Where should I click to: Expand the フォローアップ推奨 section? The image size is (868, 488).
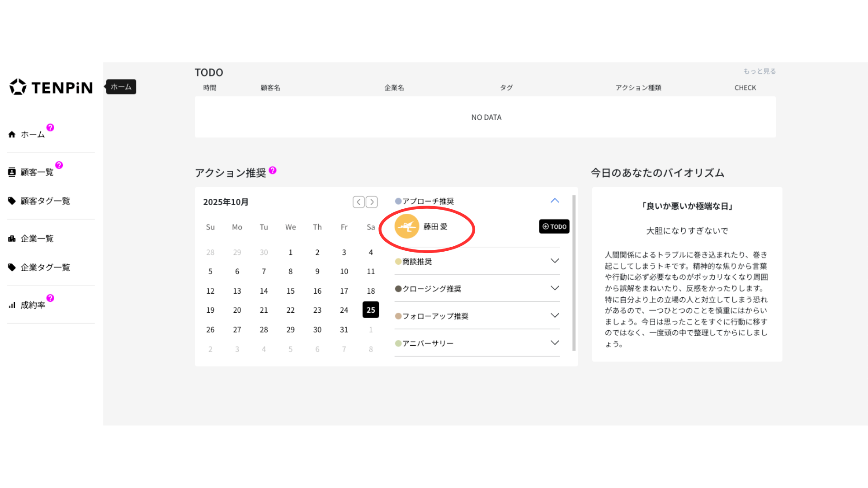pos(555,315)
